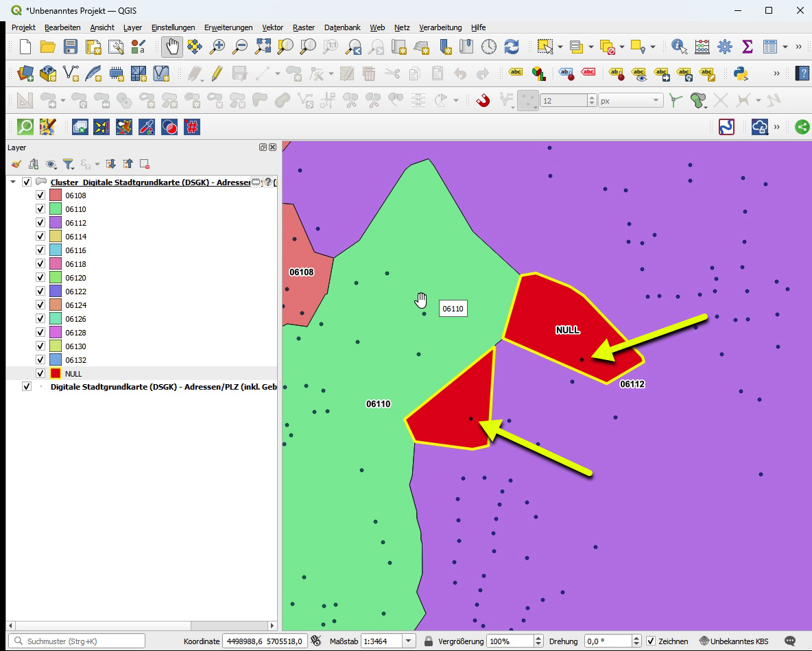Image resolution: width=812 pixels, height=651 pixels.
Task: Open the Python console icon
Action: (740, 73)
